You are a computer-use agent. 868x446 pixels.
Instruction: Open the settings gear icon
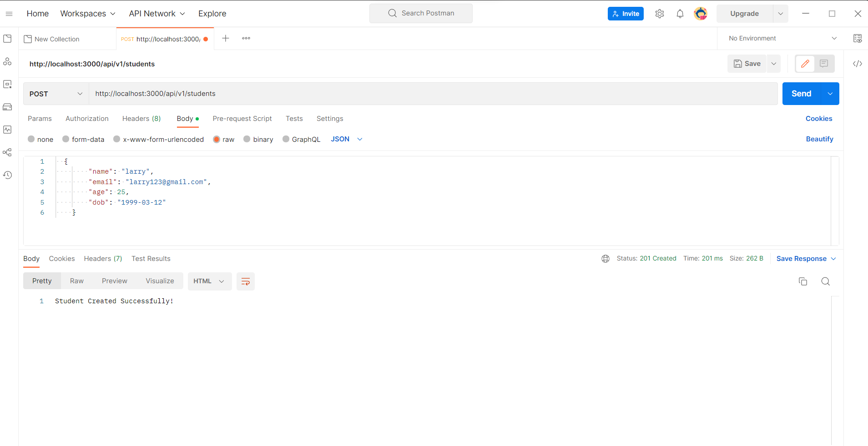coord(659,14)
